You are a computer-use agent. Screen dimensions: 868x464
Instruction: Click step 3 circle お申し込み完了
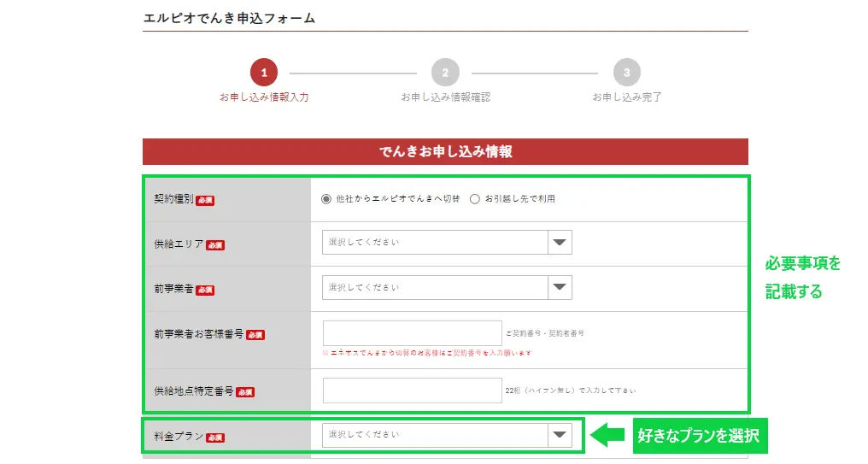(x=626, y=73)
